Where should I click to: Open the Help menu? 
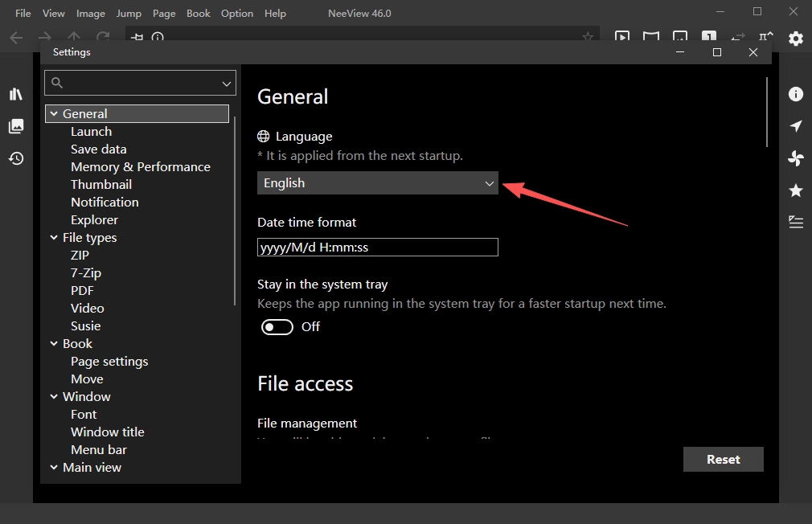[x=275, y=14]
